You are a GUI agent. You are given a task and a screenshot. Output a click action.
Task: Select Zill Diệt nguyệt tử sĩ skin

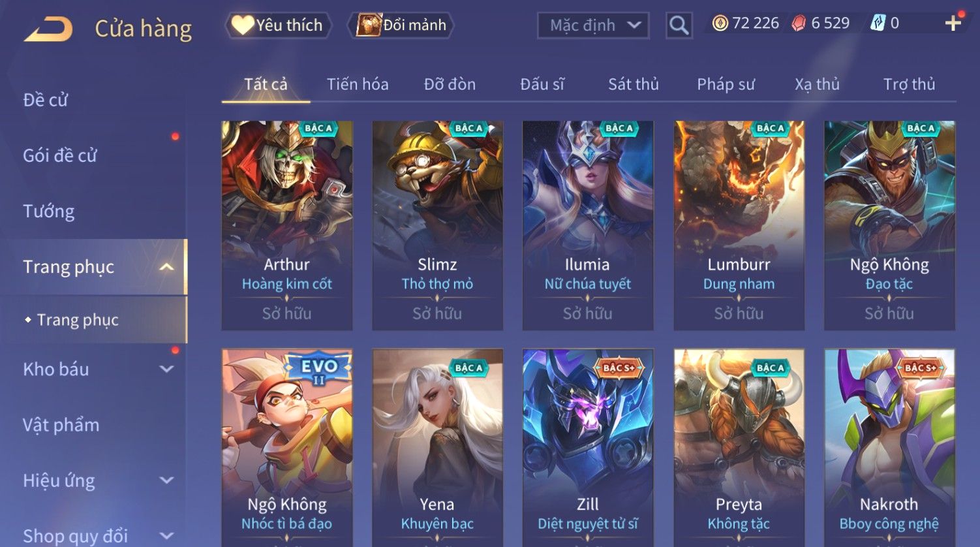coord(588,448)
